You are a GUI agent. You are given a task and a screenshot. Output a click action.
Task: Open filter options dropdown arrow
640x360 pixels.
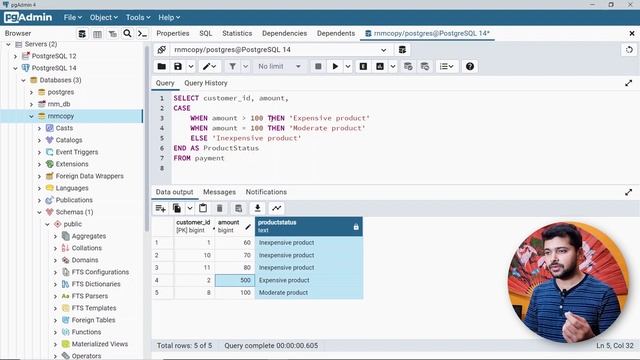click(x=245, y=66)
